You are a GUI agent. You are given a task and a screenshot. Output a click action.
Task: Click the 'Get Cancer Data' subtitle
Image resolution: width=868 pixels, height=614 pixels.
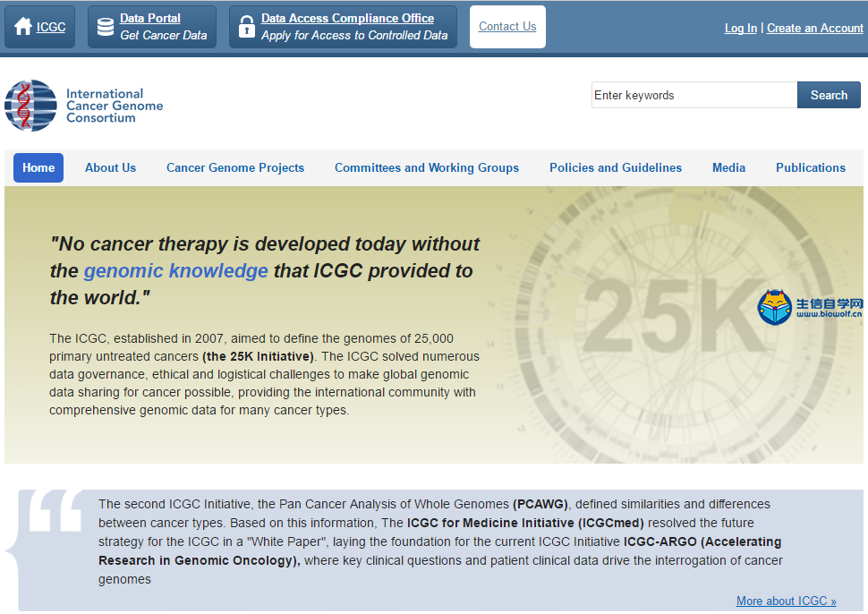tap(163, 36)
